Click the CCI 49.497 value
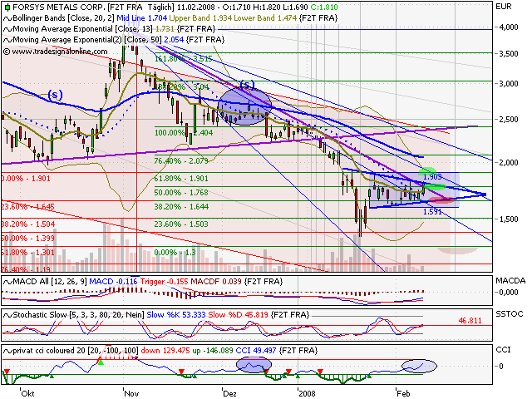Viewport: 532px width, 399px height. click(256, 351)
